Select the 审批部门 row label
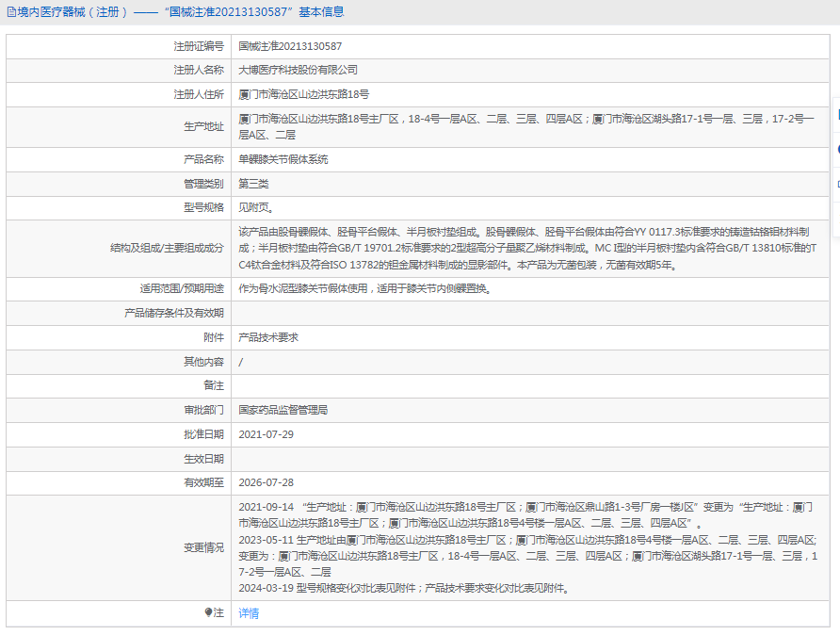 pos(203,411)
